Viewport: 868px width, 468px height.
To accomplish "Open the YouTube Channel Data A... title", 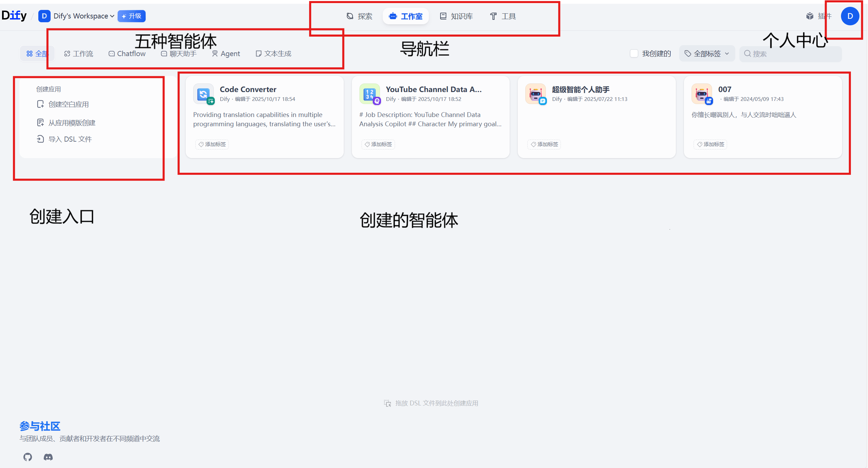I will point(434,90).
